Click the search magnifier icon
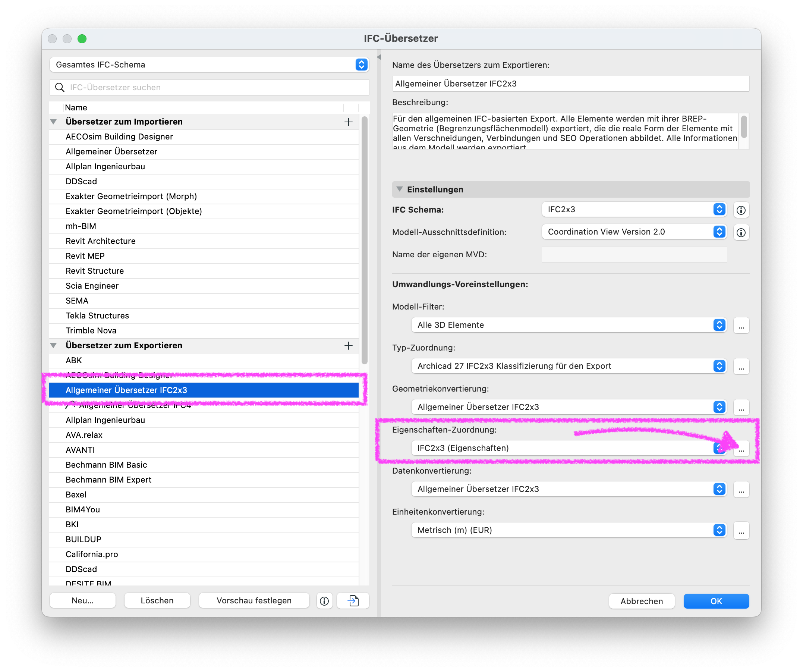 pyautogui.click(x=60, y=88)
